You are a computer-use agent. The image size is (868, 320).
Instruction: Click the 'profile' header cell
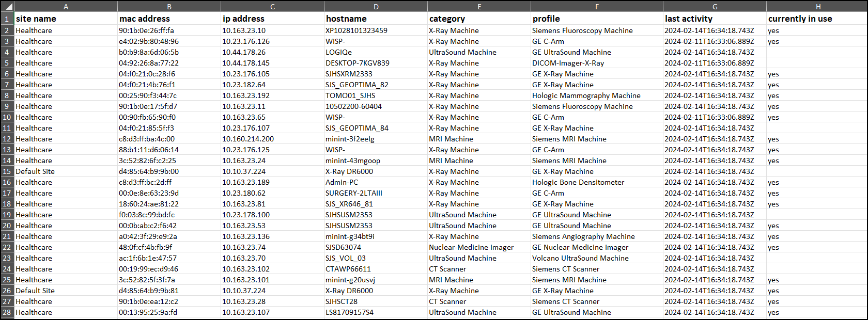point(597,19)
